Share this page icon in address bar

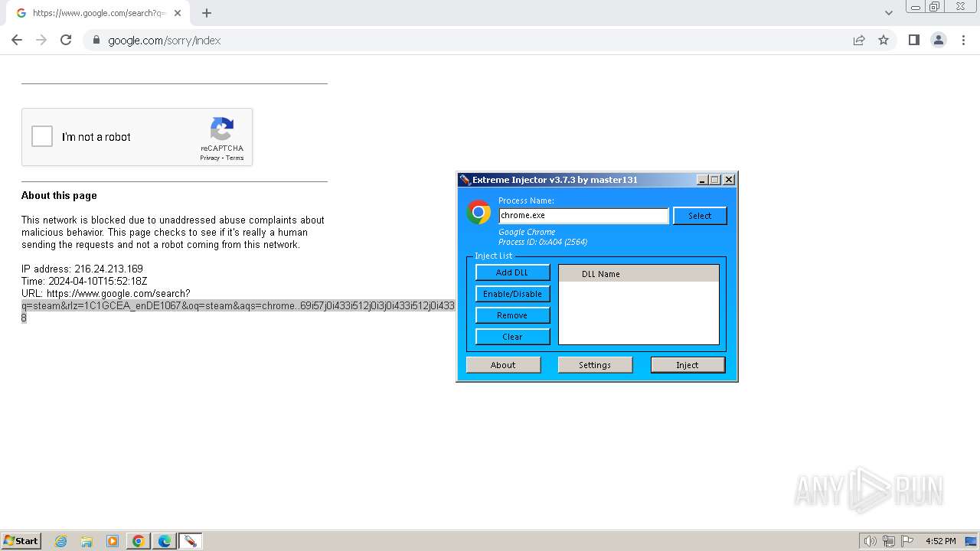859,40
